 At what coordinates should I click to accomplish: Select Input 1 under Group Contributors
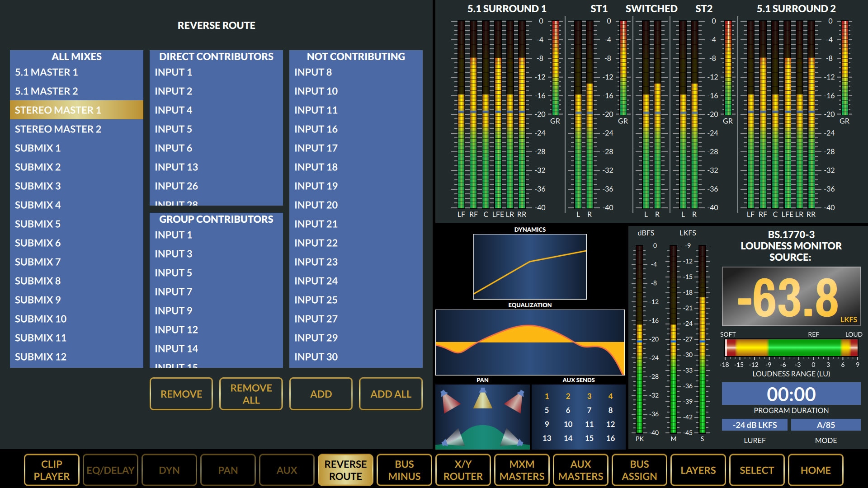point(216,235)
